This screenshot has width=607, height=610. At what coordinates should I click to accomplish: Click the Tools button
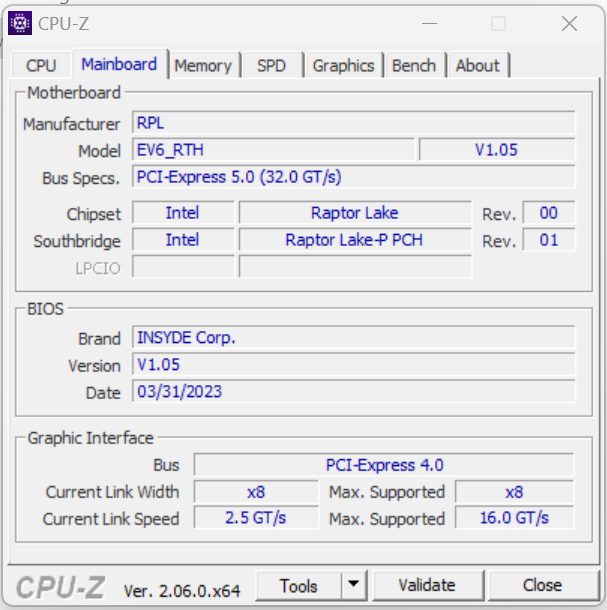tap(299, 586)
